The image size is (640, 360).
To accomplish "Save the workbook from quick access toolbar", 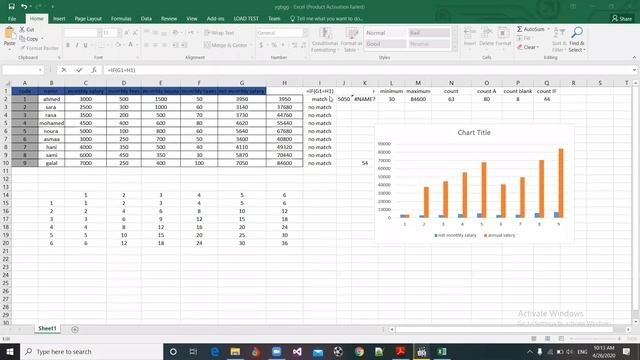I will point(11,7).
